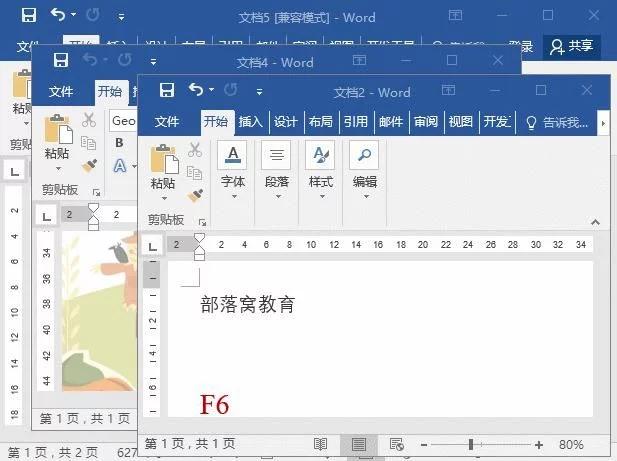Click the Paste icon in 文档4 window
The width and height of the screenshot is (617, 461).
coord(59,129)
